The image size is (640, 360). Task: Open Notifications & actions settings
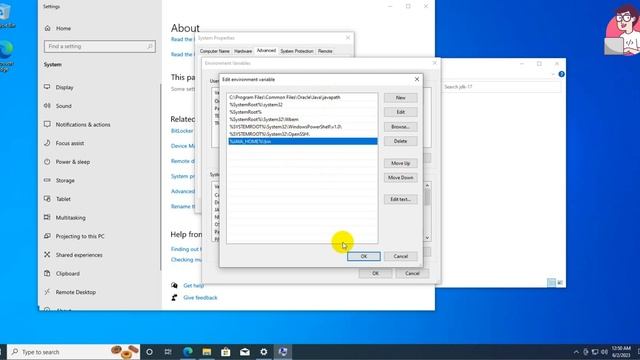coord(83,124)
